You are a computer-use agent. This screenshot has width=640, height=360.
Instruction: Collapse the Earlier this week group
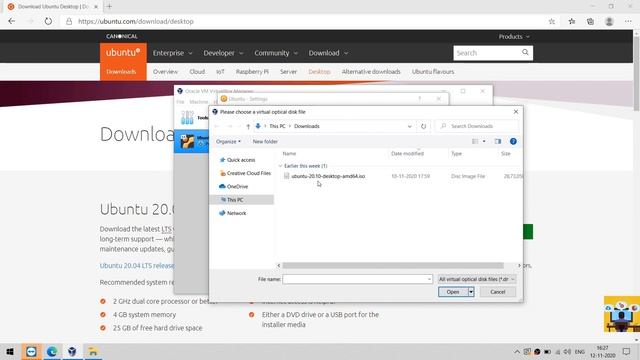pos(280,166)
